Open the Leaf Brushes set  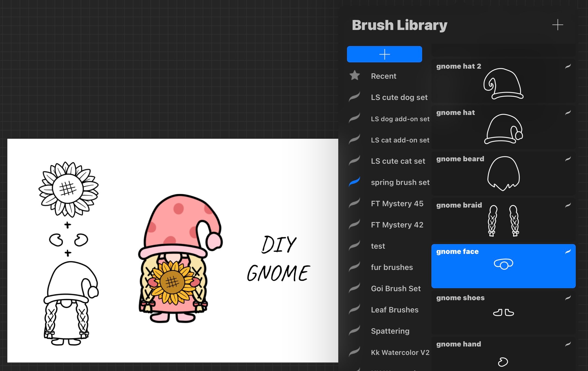389,310
